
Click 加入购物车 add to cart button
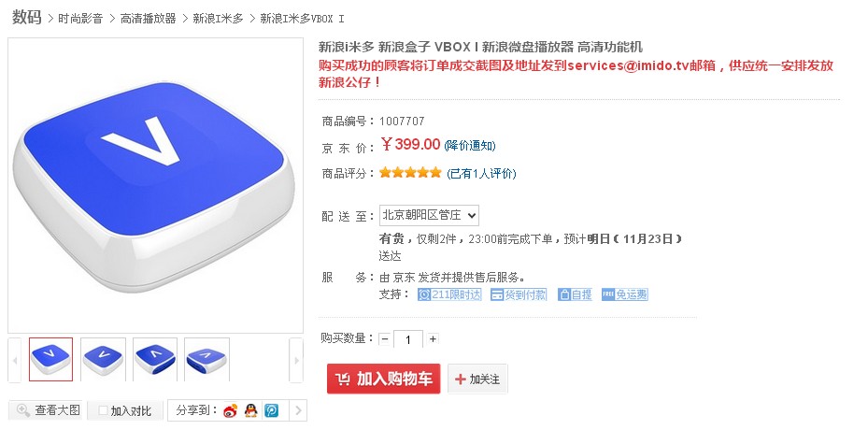[x=383, y=379]
